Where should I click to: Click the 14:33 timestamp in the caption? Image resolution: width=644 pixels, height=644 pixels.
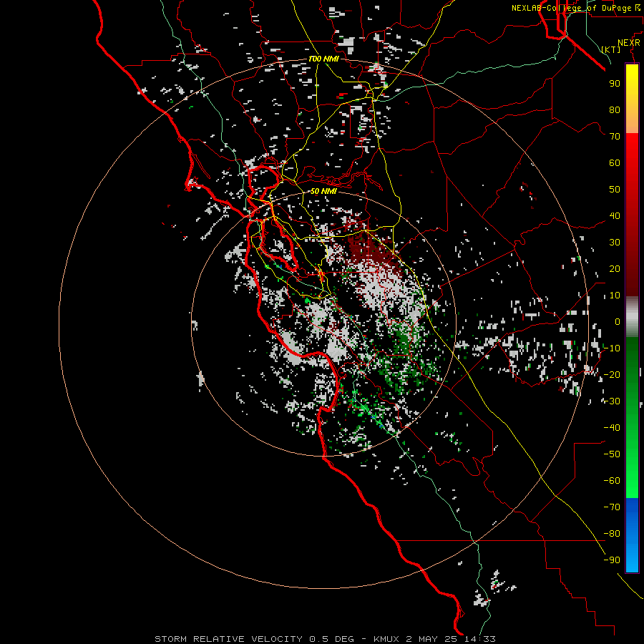(x=480, y=639)
